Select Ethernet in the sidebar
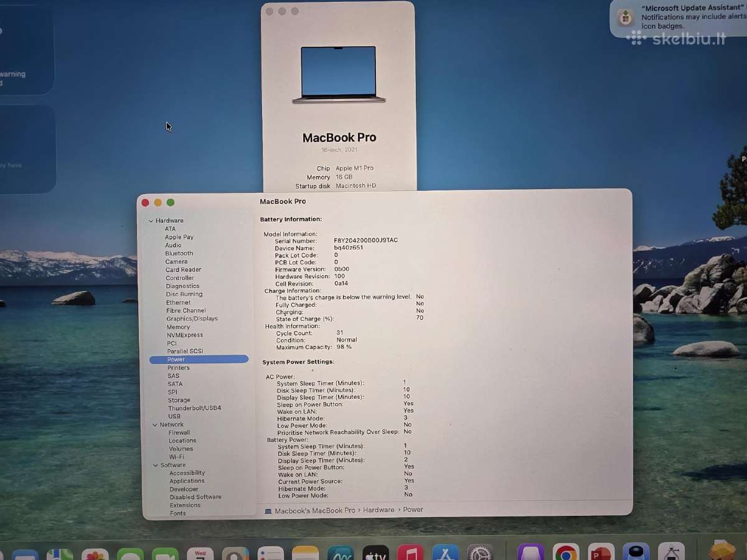Screen dimensions: 747x560 (179, 302)
